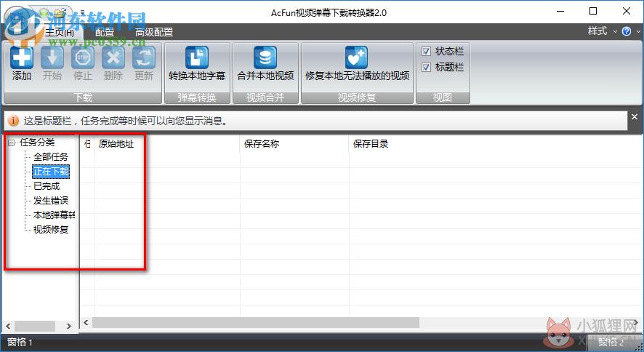The height and width of the screenshot is (352, 644).
Task: Select 本地弹幕转换 in the task tree
Action: pos(54,215)
